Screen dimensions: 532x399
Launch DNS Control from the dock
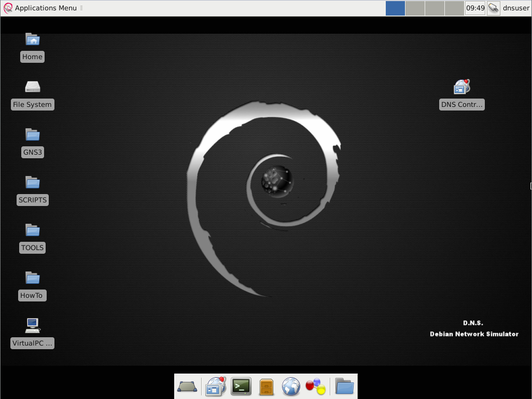pyautogui.click(x=216, y=387)
